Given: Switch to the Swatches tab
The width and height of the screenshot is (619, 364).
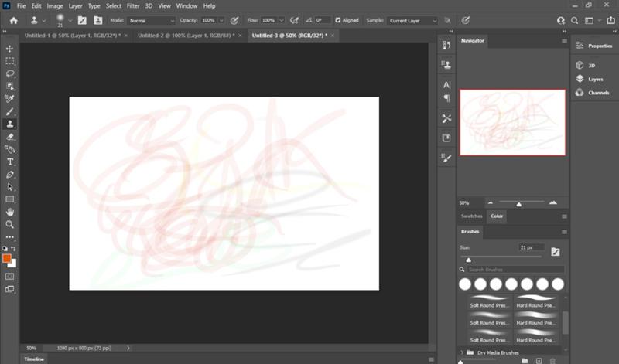Looking at the screenshot, I should tap(472, 216).
